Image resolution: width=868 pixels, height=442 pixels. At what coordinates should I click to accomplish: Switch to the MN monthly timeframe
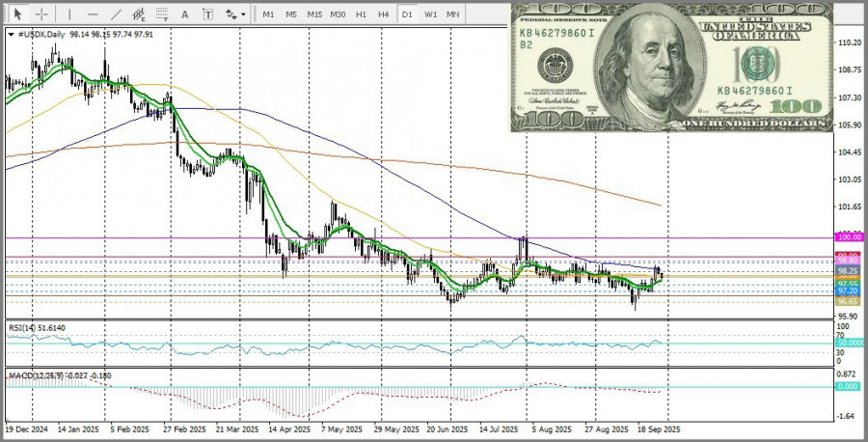(452, 14)
